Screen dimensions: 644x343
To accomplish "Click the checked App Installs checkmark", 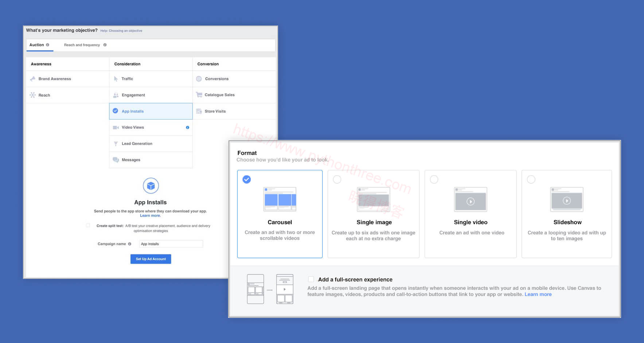I will click(x=115, y=111).
